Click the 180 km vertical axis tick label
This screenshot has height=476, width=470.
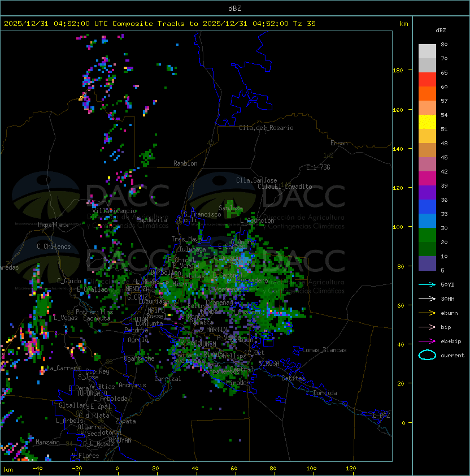click(x=398, y=71)
